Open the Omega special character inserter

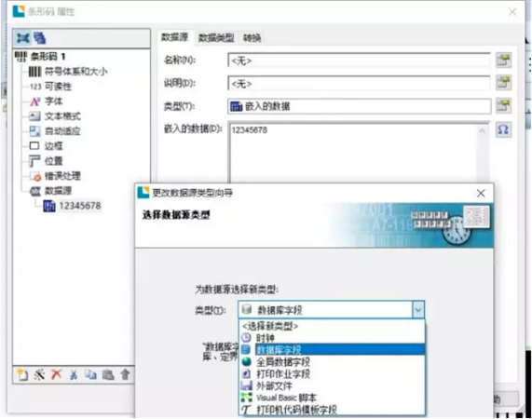point(503,129)
